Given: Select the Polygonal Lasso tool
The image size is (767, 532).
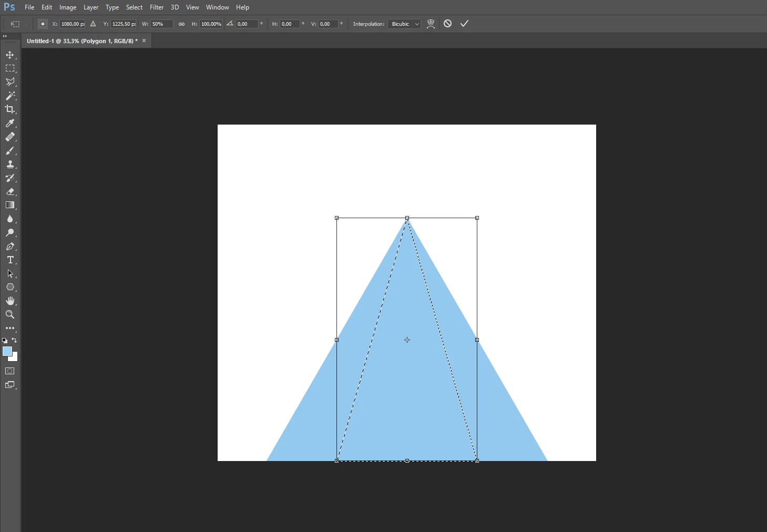Looking at the screenshot, I should (x=10, y=82).
